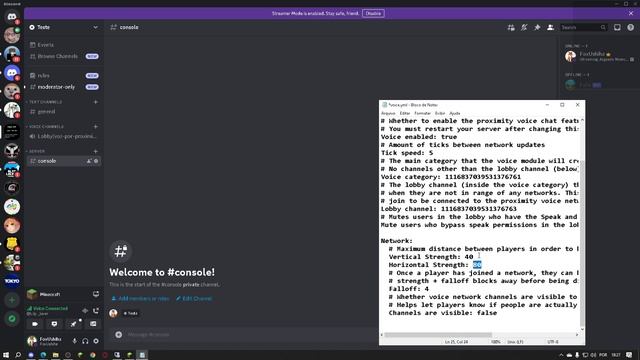Select the moderator-only channel
This screenshot has width=640, height=360.
click(64, 87)
